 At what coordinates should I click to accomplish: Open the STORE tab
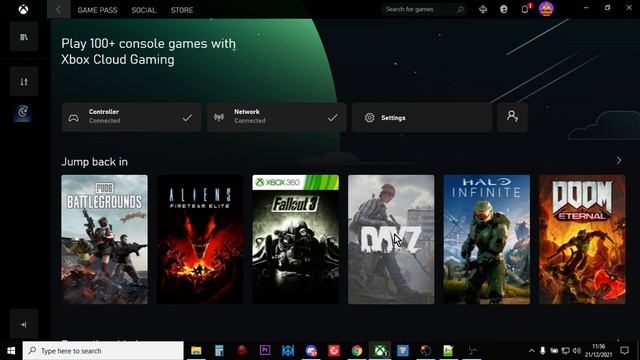[x=182, y=10]
